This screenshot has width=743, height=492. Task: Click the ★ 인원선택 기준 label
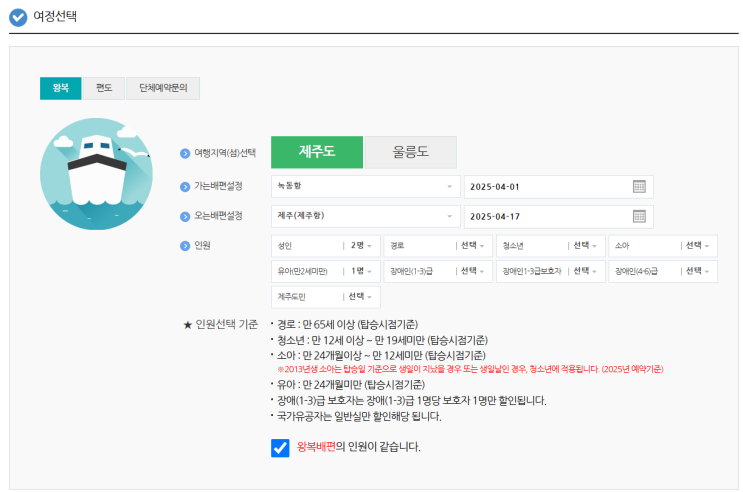pyautogui.click(x=221, y=325)
